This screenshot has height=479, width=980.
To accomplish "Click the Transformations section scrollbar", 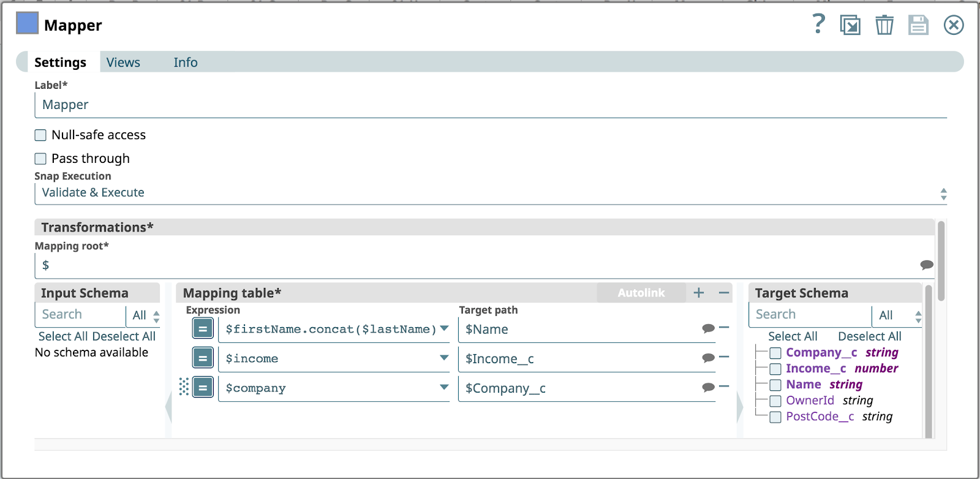I will pyautogui.click(x=941, y=261).
